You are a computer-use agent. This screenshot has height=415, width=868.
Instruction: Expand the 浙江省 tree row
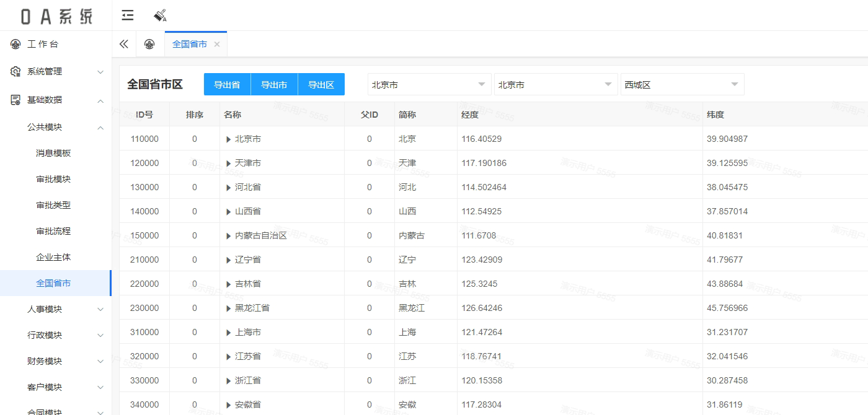click(x=229, y=381)
